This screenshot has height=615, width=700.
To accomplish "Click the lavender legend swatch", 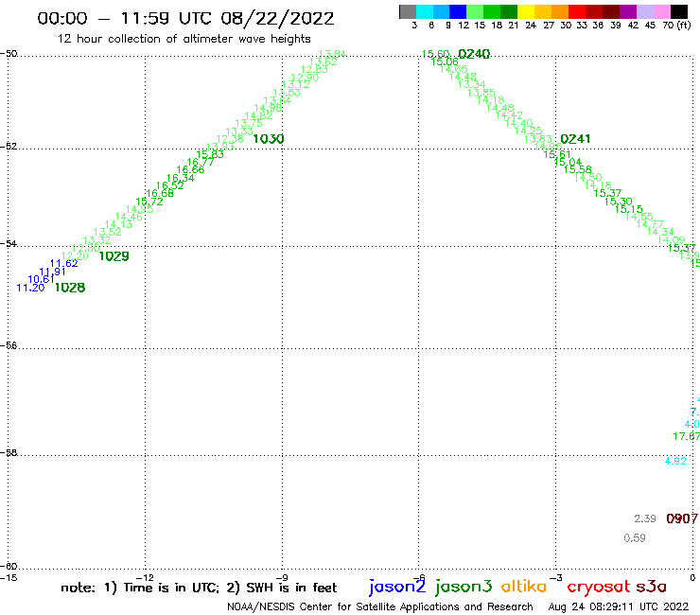I will [644, 12].
